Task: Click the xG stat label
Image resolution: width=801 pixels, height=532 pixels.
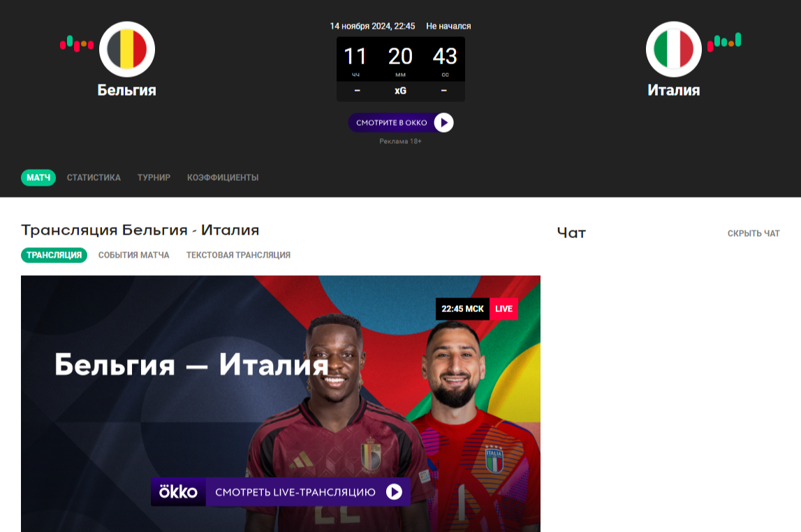Action: tap(401, 91)
